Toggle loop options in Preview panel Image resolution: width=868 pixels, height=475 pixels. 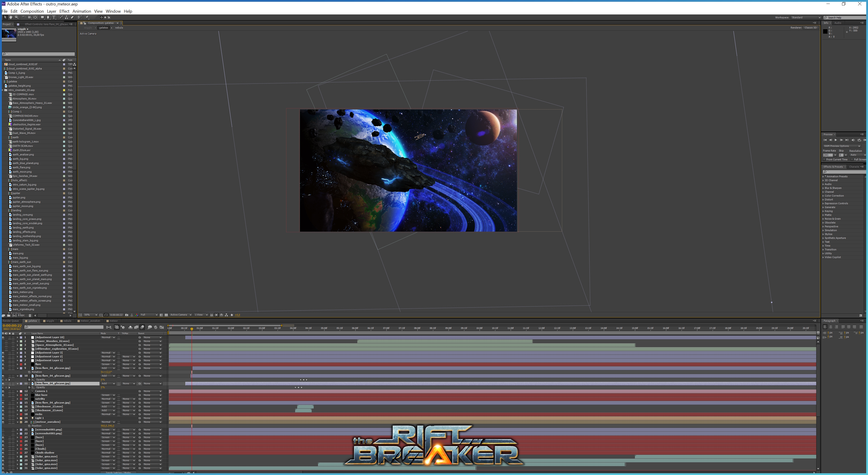(859, 140)
